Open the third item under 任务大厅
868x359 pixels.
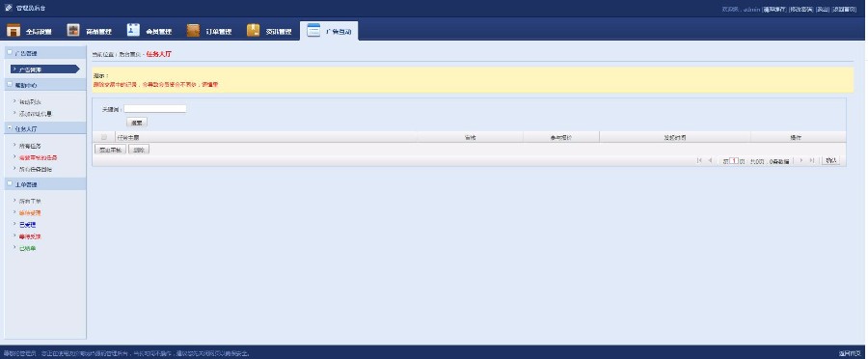36,169
